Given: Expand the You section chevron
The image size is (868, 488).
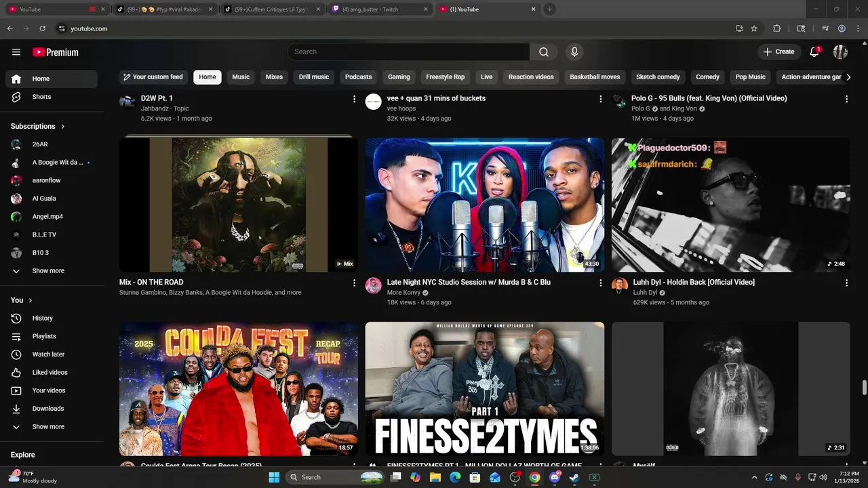Looking at the screenshot, I should (x=31, y=300).
